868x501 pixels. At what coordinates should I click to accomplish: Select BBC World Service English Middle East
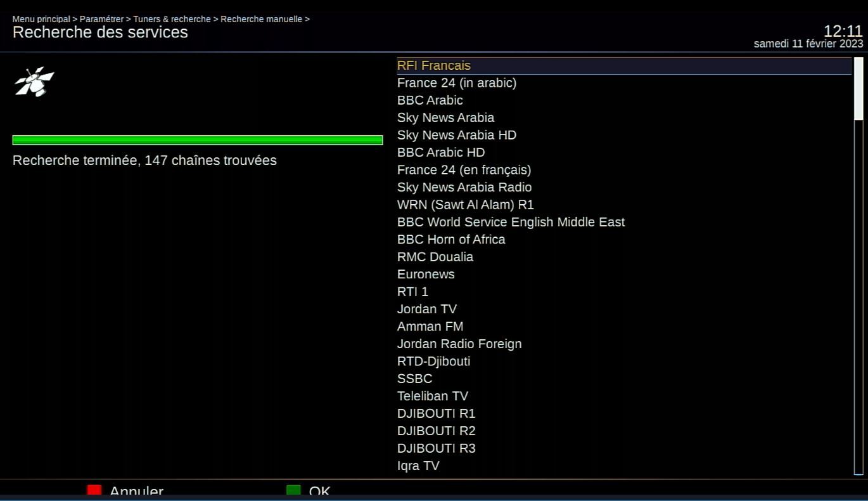pyautogui.click(x=624, y=223)
